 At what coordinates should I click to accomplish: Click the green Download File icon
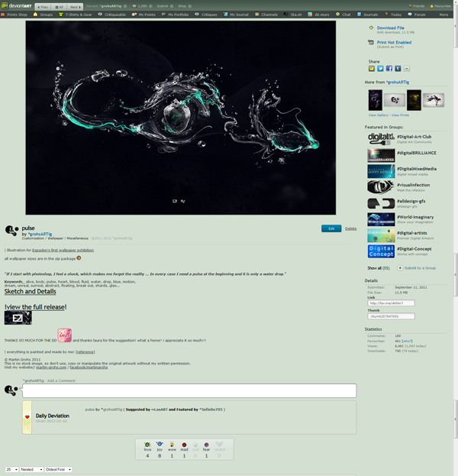point(371,28)
